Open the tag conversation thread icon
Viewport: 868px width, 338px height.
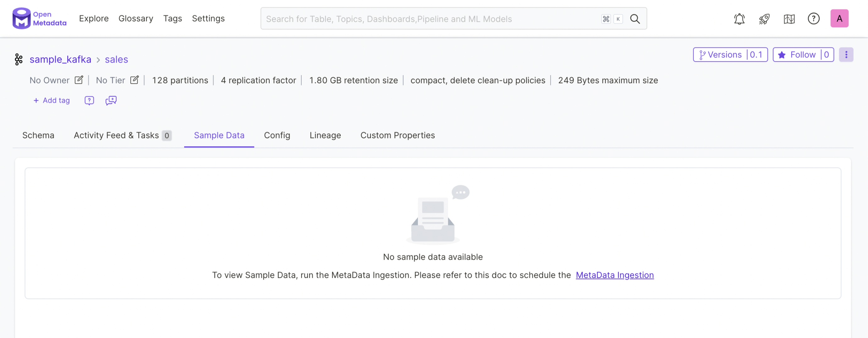(111, 100)
